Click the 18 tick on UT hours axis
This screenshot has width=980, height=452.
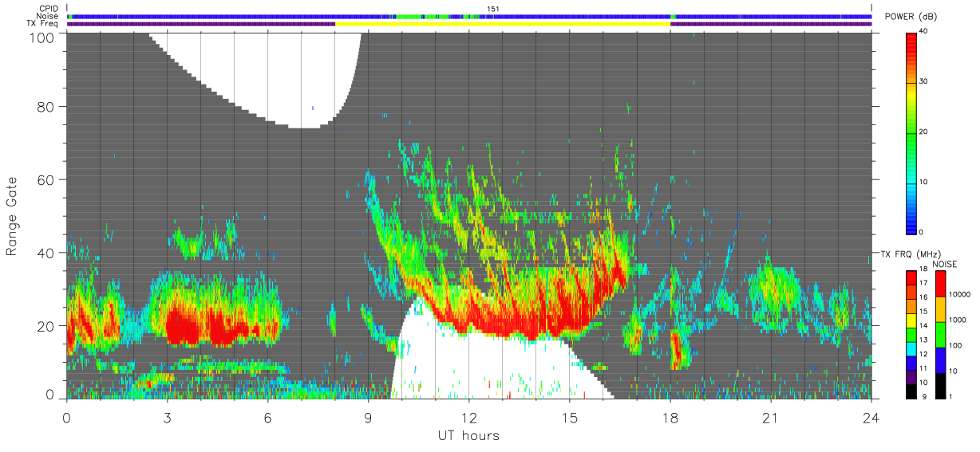(x=670, y=417)
